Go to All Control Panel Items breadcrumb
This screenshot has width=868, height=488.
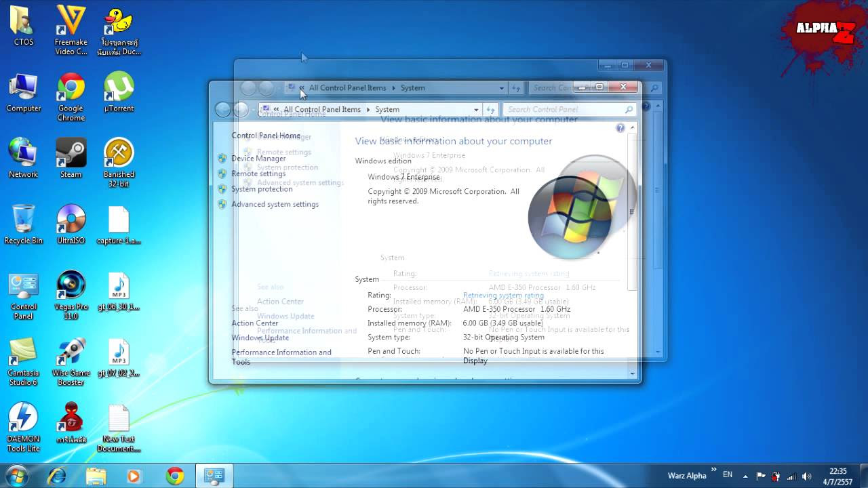click(322, 109)
